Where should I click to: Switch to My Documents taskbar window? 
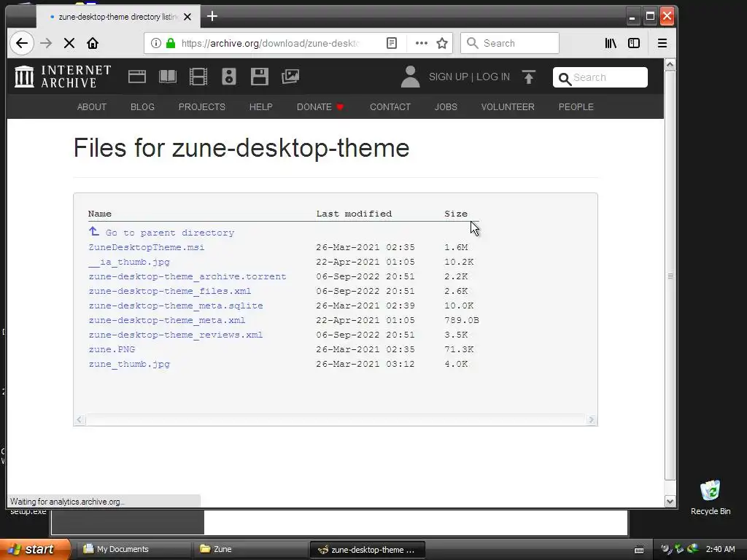pyautogui.click(x=133, y=549)
